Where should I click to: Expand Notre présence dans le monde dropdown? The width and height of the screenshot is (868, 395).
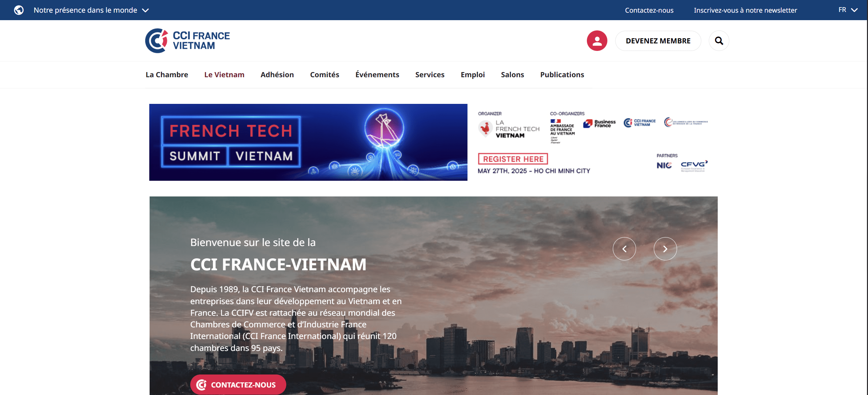pyautogui.click(x=91, y=10)
